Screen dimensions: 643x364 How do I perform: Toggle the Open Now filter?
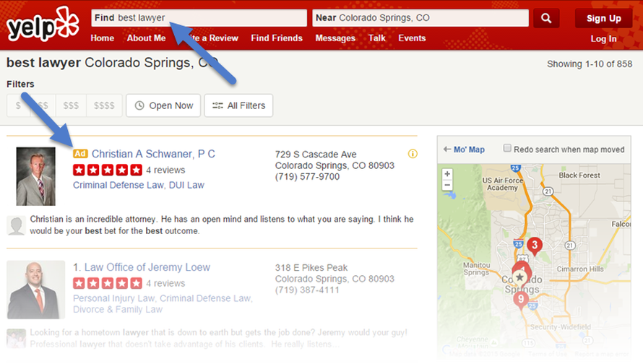163,105
